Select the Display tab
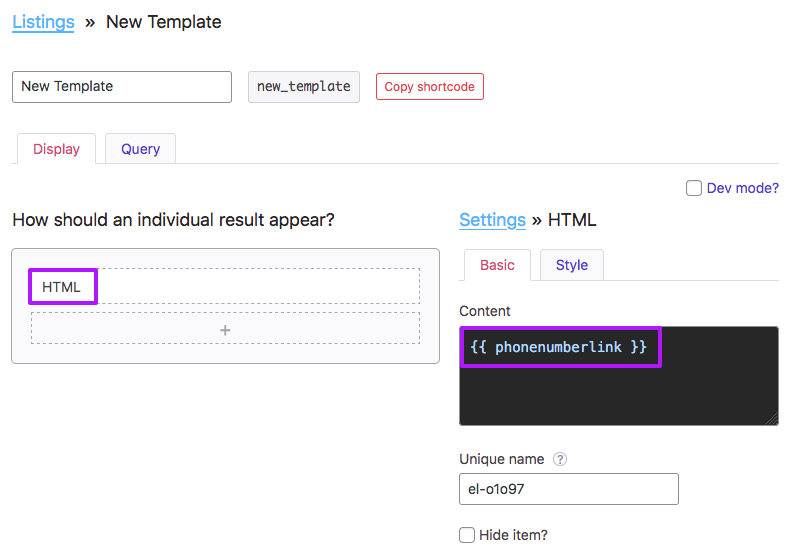The width and height of the screenshot is (790, 560). point(56,149)
